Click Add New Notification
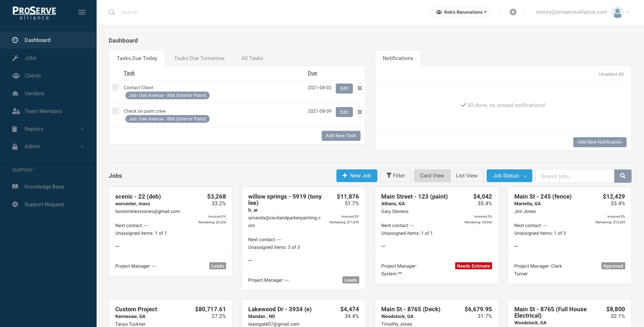 coord(600,142)
